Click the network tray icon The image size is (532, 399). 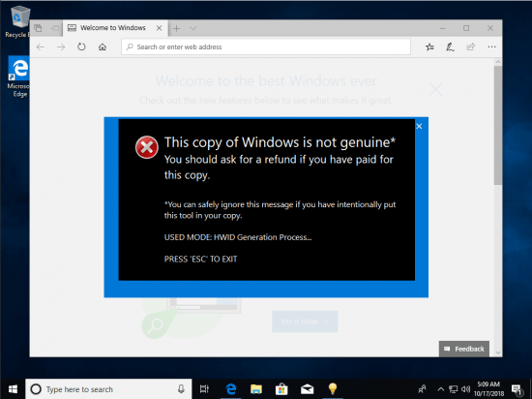click(x=453, y=389)
